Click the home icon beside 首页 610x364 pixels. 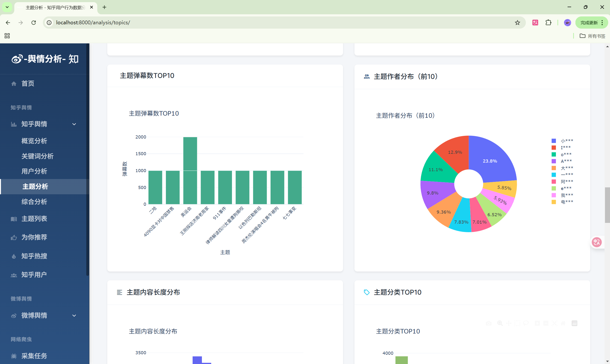(14, 84)
